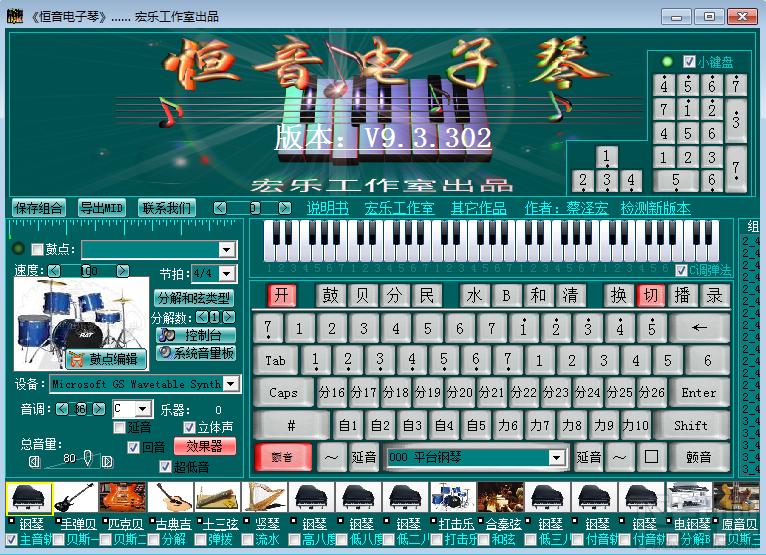Choose the 古典吉 classical guitar thumbnail
Image resolution: width=766 pixels, height=555 pixels.
pos(170,497)
